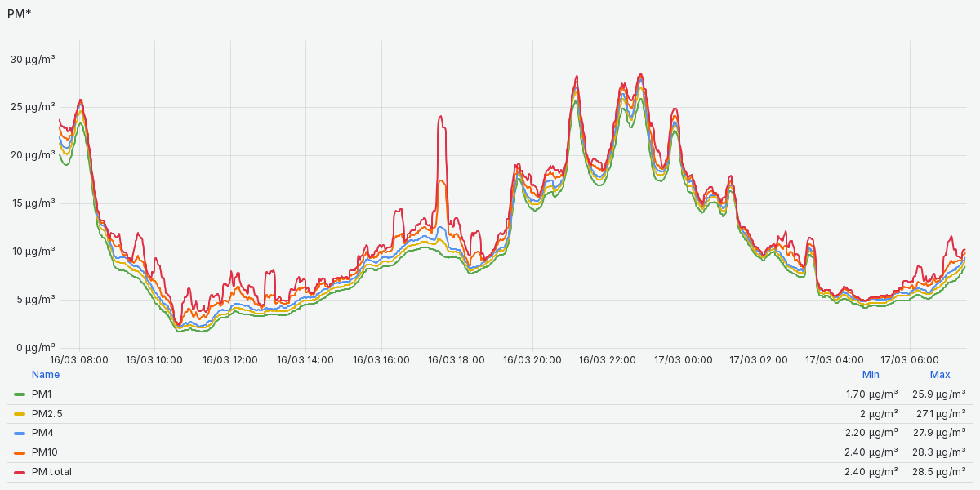The height and width of the screenshot is (490, 980).
Task: Sort legend by Name column
Action: tap(46, 375)
